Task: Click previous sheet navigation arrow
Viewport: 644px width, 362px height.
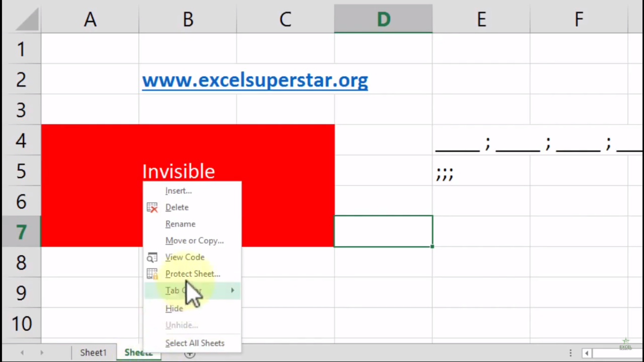Action: (x=22, y=353)
